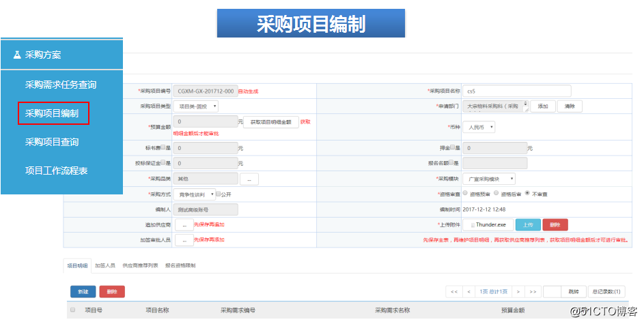Click the blue 新建 button
The image size is (644, 324).
(x=83, y=292)
